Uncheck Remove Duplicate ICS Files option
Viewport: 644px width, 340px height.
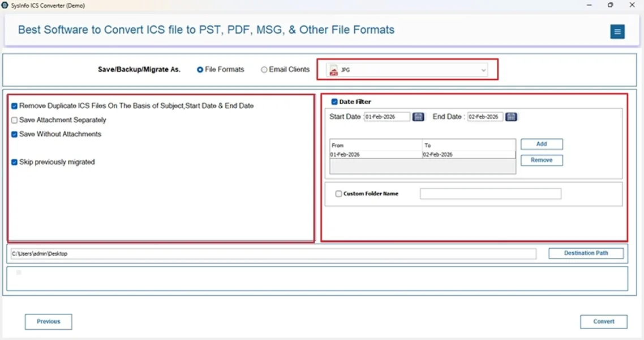(14, 105)
